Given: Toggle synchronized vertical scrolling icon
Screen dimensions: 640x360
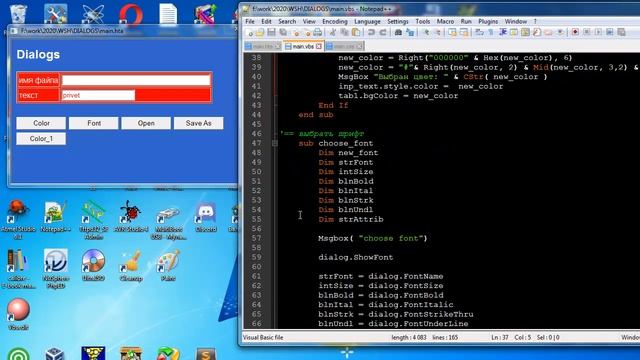Looking at the screenshot, I should (452, 32).
